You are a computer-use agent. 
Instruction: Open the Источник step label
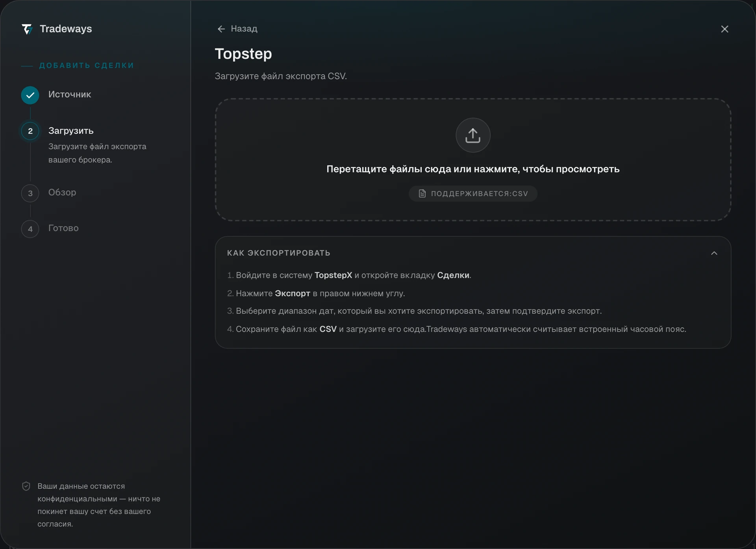(70, 94)
